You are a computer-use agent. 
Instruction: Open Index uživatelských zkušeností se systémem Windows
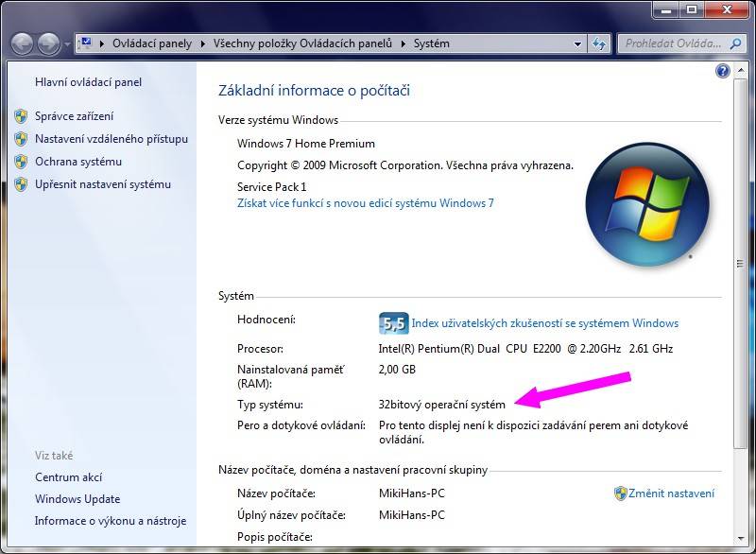545,323
